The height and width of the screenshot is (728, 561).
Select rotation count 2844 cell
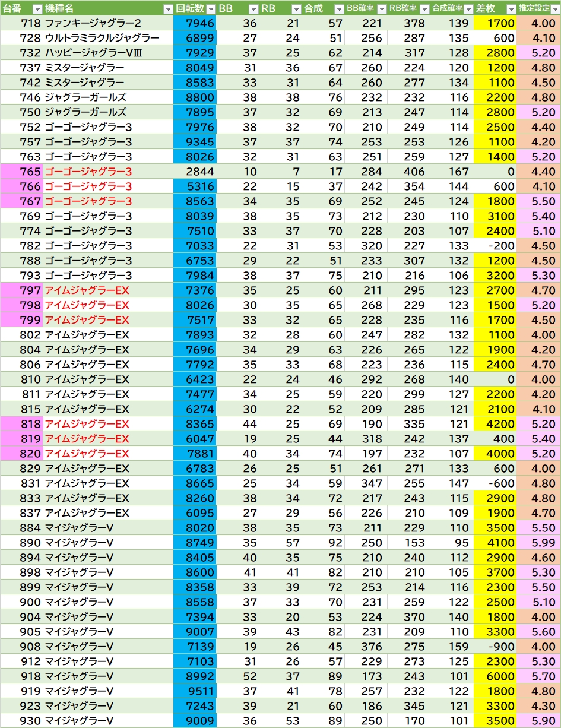click(195, 172)
